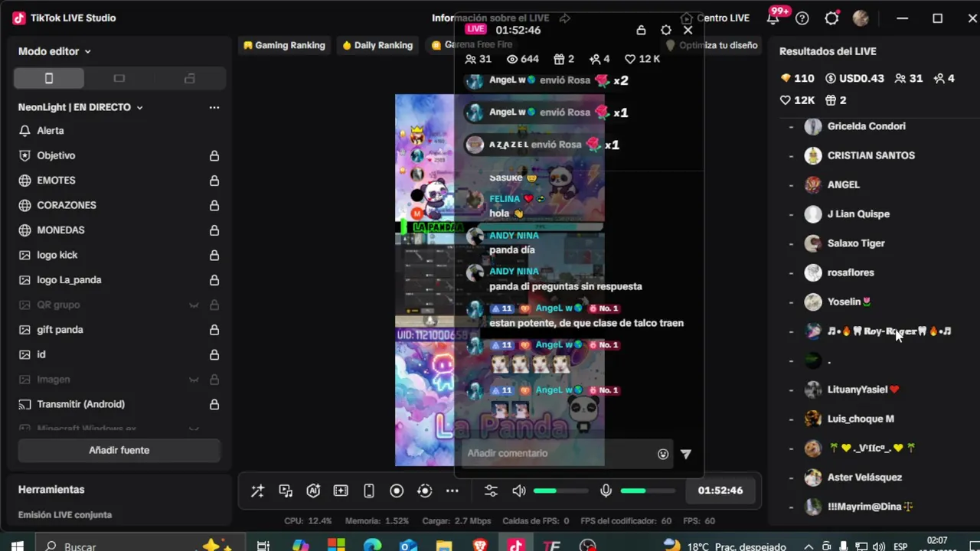Toggle lock on gift panda source

pyautogui.click(x=214, y=330)
